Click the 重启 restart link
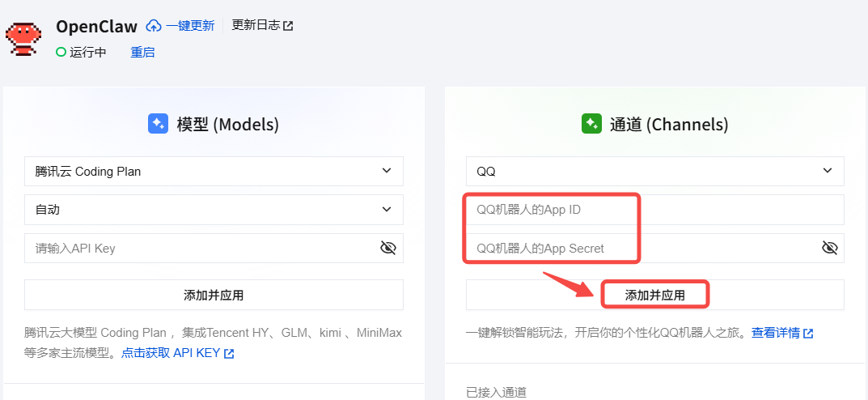 point(142,53)
